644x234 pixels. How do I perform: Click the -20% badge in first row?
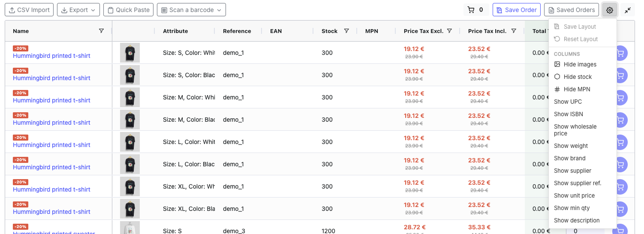click(x=21, y=48)
